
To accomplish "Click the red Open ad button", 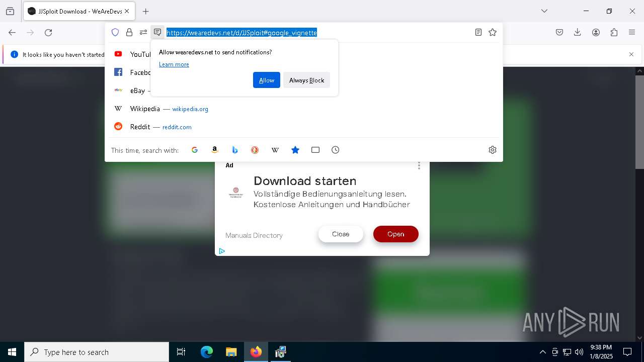I will tap(396, 234).
